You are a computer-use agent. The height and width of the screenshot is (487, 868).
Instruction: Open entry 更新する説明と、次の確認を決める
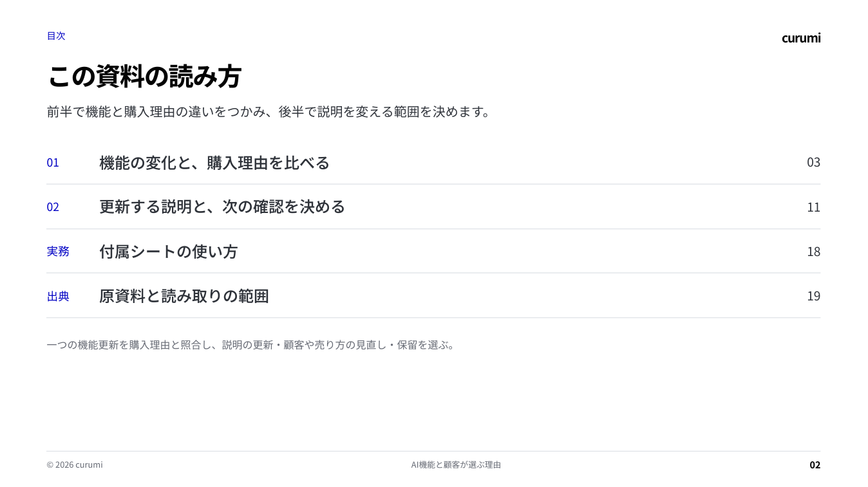click(x=222, y=207)
